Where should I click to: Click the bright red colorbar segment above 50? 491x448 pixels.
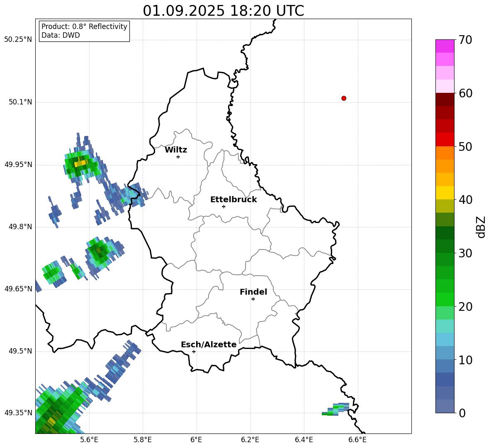click(x=445, y=140)
